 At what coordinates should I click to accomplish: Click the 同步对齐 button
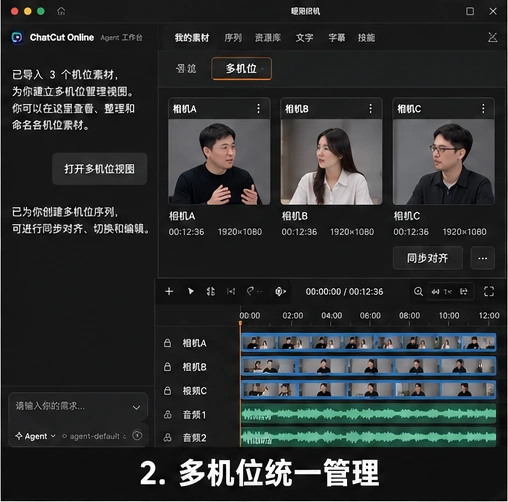pyautogui.click(x=428, y=258)
